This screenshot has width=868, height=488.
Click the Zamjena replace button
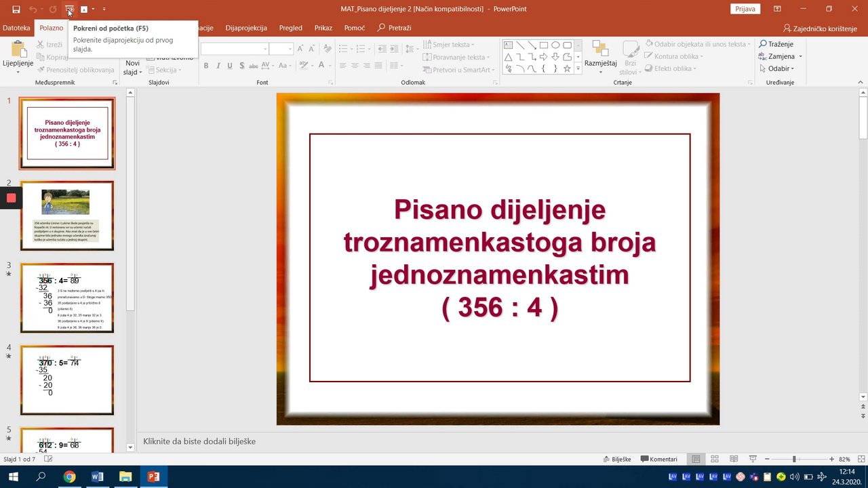(777, 56)
